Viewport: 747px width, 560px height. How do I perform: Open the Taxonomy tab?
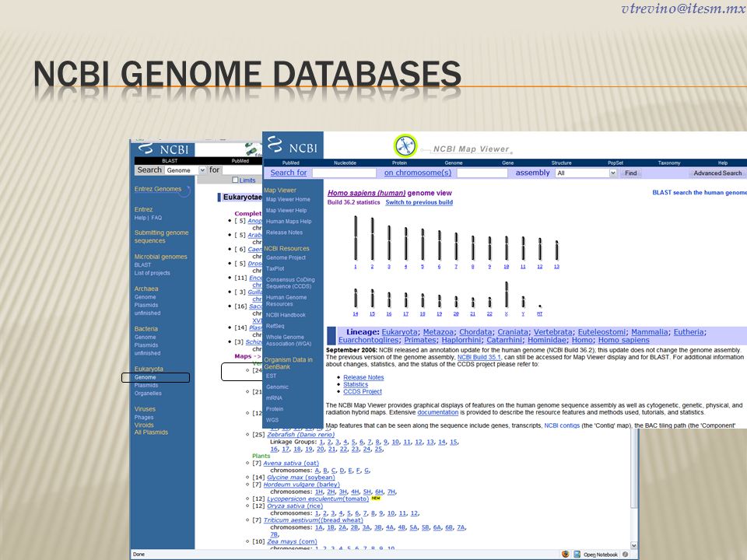(x=669, y=163)
